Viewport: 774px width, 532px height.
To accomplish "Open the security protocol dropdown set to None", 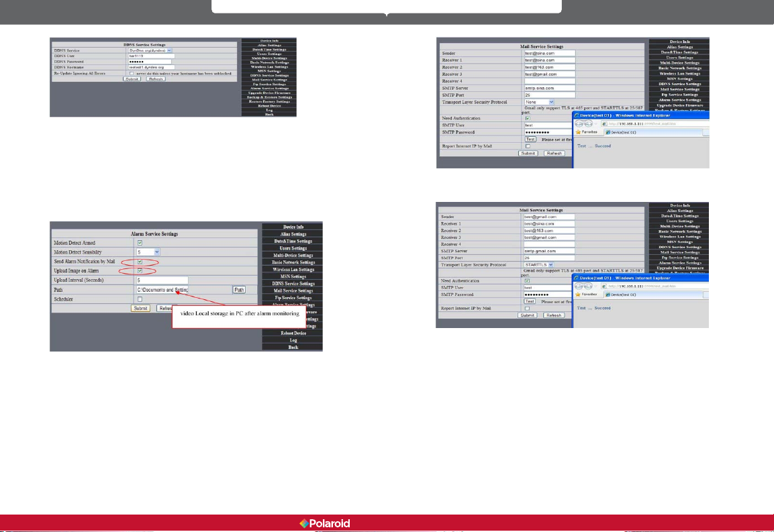I will [539, 102].
